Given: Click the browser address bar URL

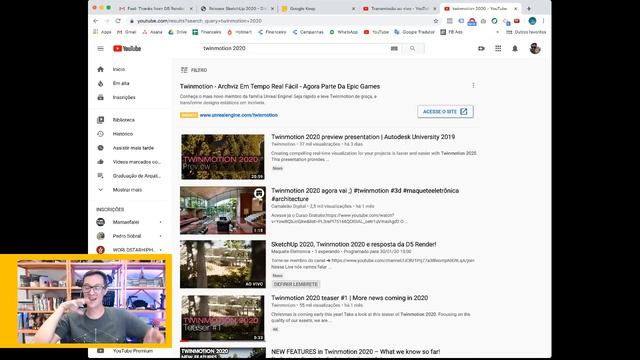Looking at the screenshot, I should tap(200, 21).
